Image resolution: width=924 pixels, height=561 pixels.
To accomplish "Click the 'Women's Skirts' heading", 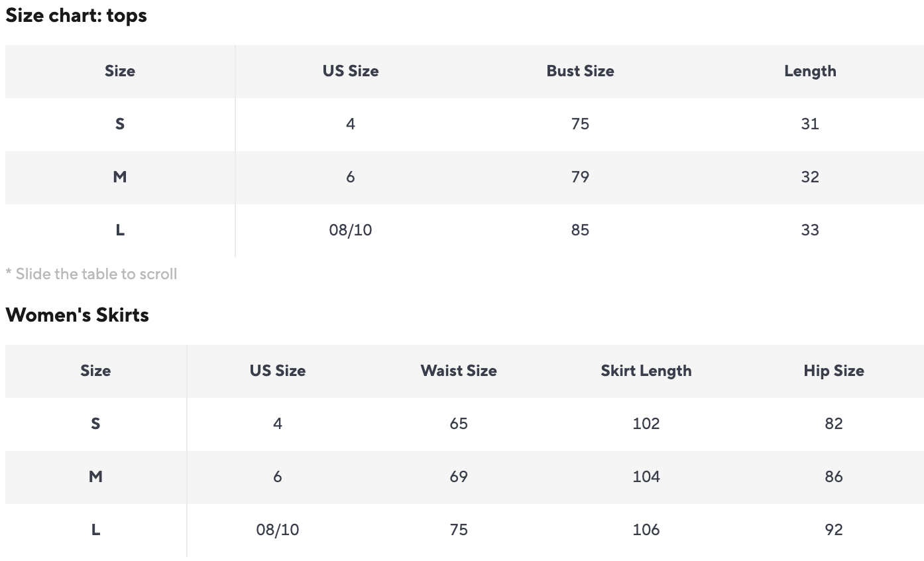I will [x=77, y=315].
